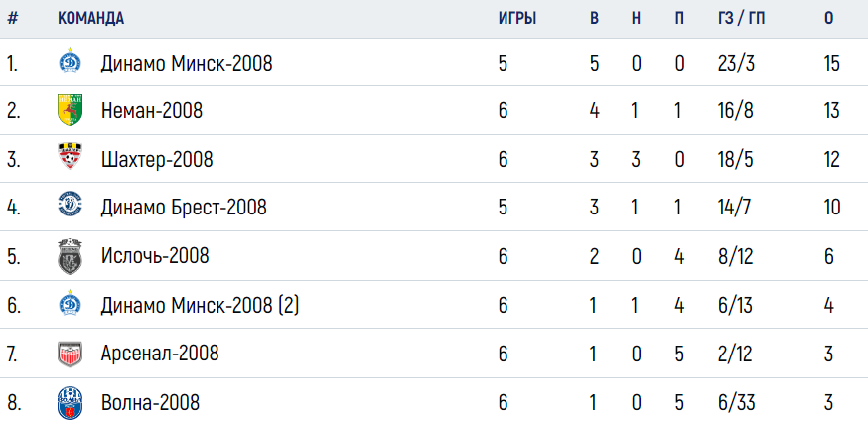868x426 pixels.
Task: Click the КОМАНДА column header
Action: pos(90,18)
